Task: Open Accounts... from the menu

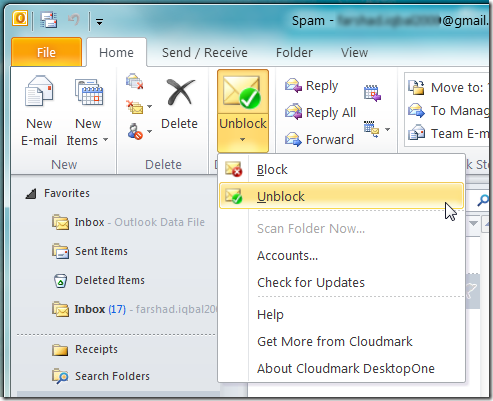Action: pos(341,256)
